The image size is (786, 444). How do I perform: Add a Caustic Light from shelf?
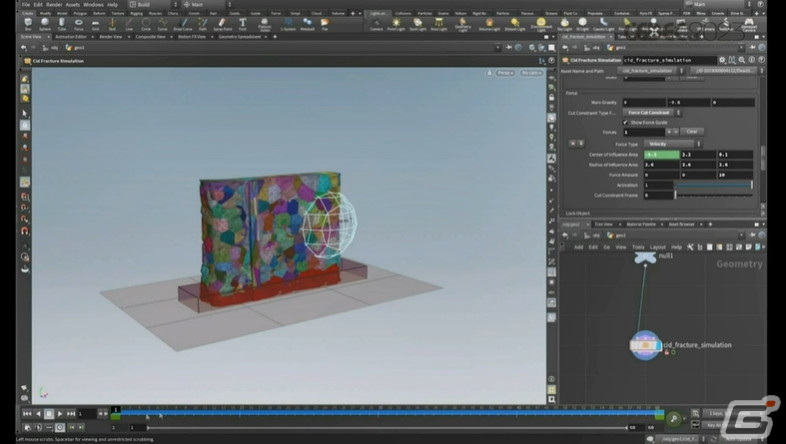pyautogui.click(x=604, y=24)
